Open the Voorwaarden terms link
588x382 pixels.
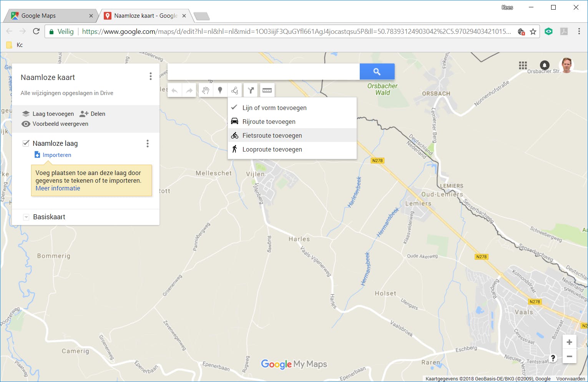pos(570,379)
